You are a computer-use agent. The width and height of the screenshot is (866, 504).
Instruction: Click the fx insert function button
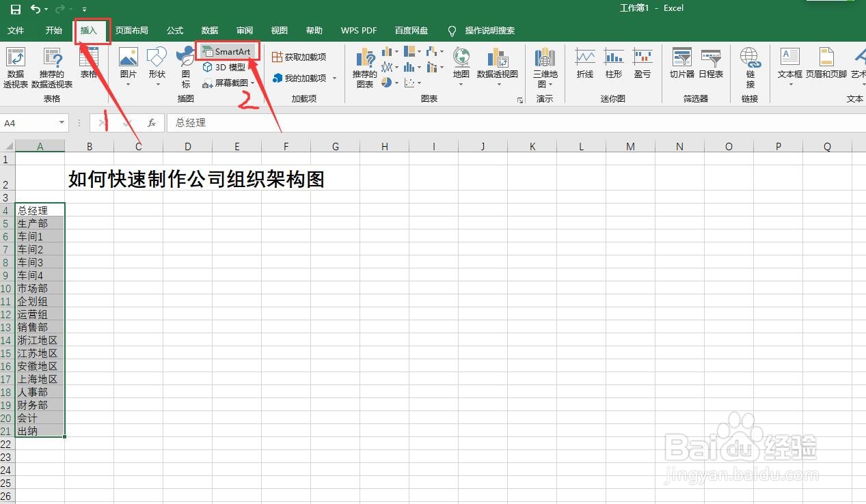tap(152, 123)
